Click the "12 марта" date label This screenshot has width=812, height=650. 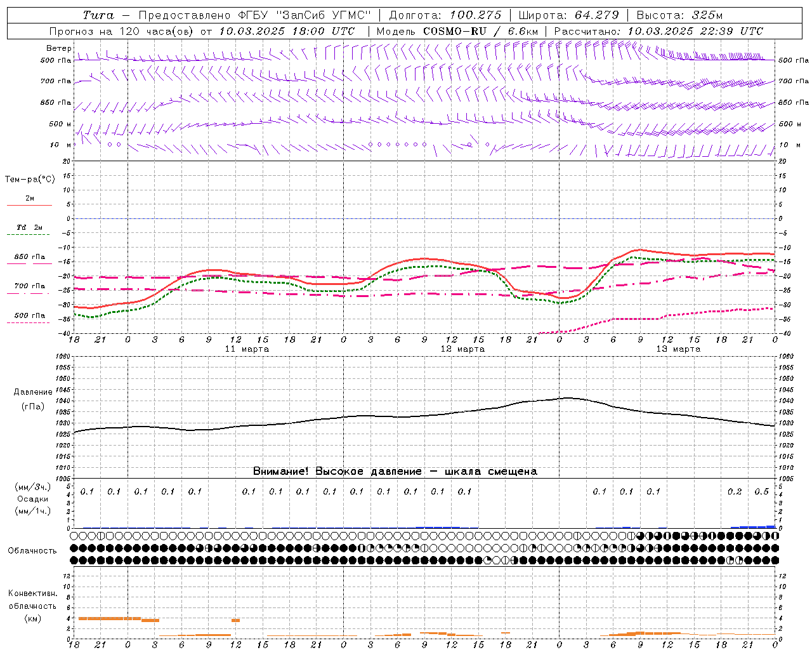pos(462,349)
